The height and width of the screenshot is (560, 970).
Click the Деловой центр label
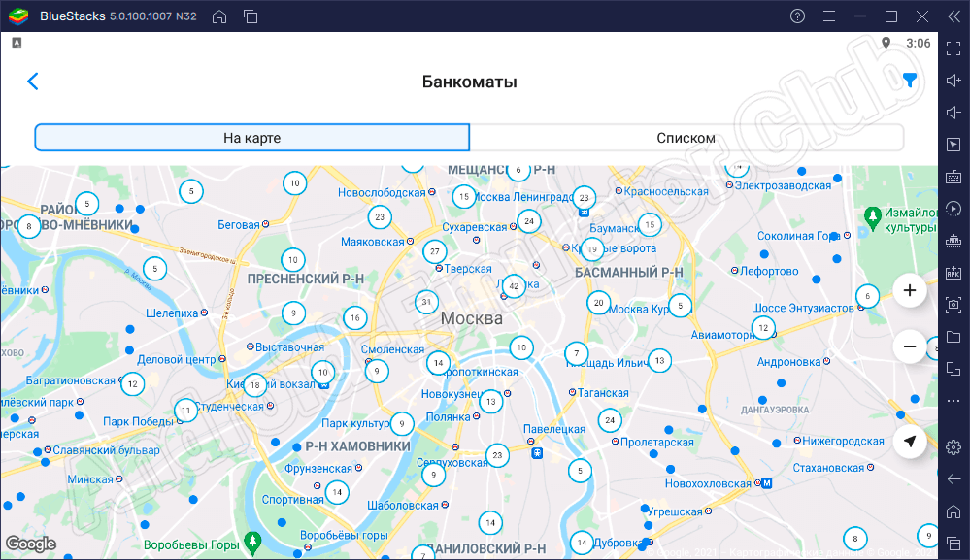(177, 360)
